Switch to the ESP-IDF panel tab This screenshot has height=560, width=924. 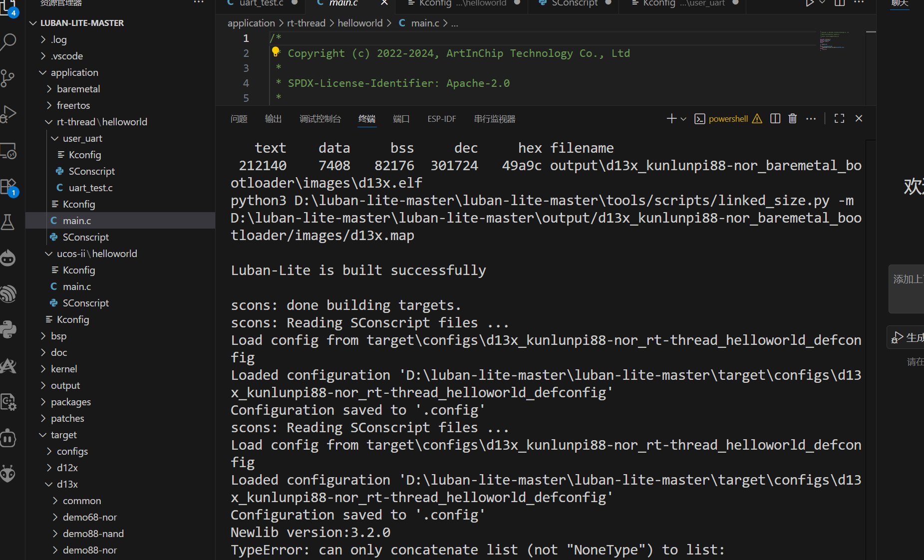[441, 119]
